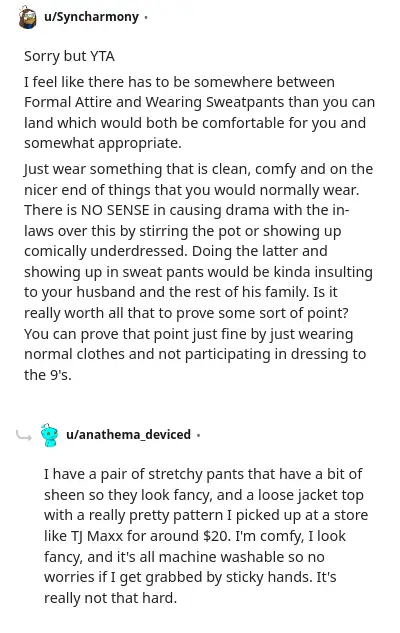Click the words "comically underdressed"

105,252
